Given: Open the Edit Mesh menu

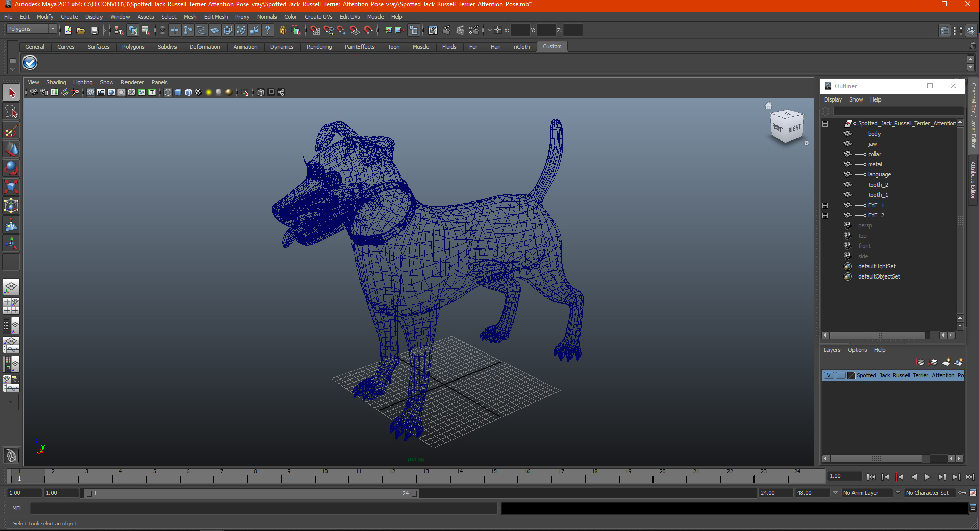Looking at the screenshot, I should (x=216, y=17).
